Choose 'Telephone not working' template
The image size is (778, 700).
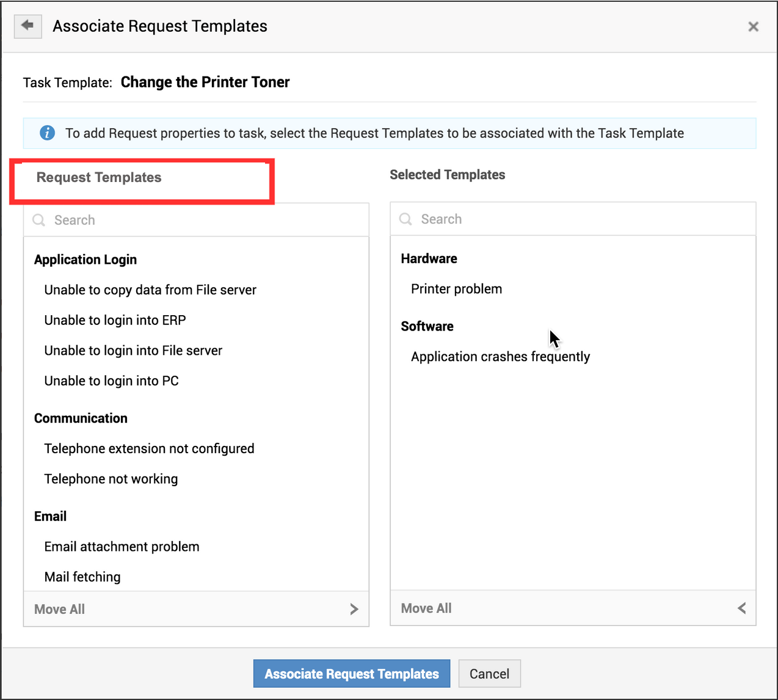pos(111,479)
